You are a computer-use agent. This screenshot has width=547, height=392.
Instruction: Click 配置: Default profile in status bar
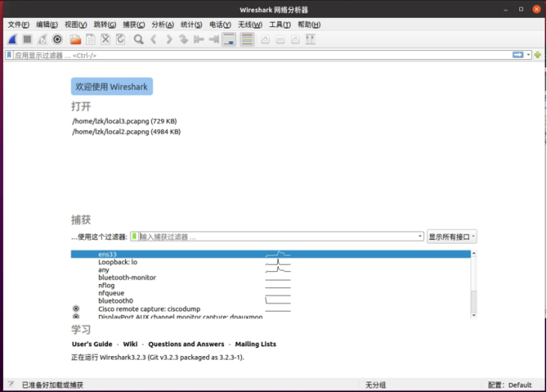(x=510, y=385)
